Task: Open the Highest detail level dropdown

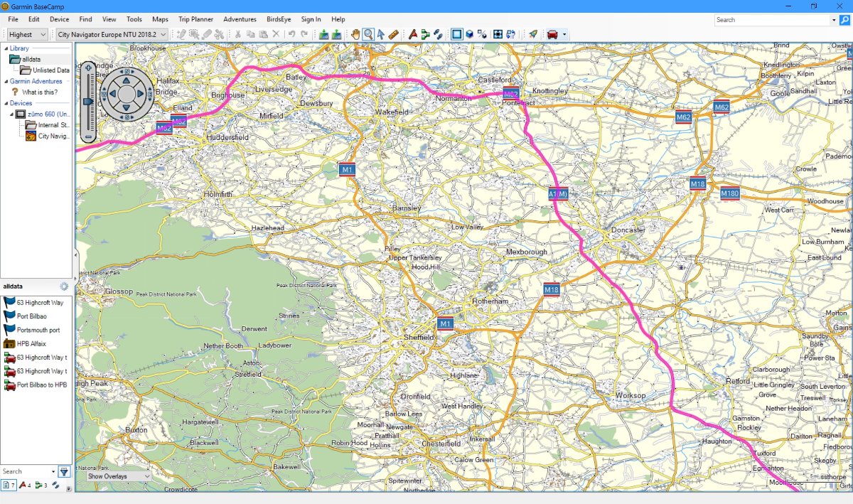Action: pyautogui.click(x=28, y=34)
